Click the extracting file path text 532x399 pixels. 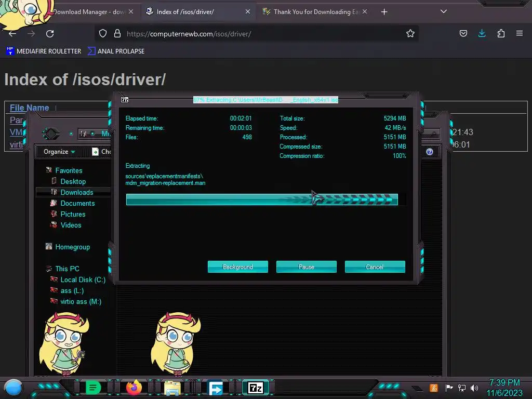[165, 179]
